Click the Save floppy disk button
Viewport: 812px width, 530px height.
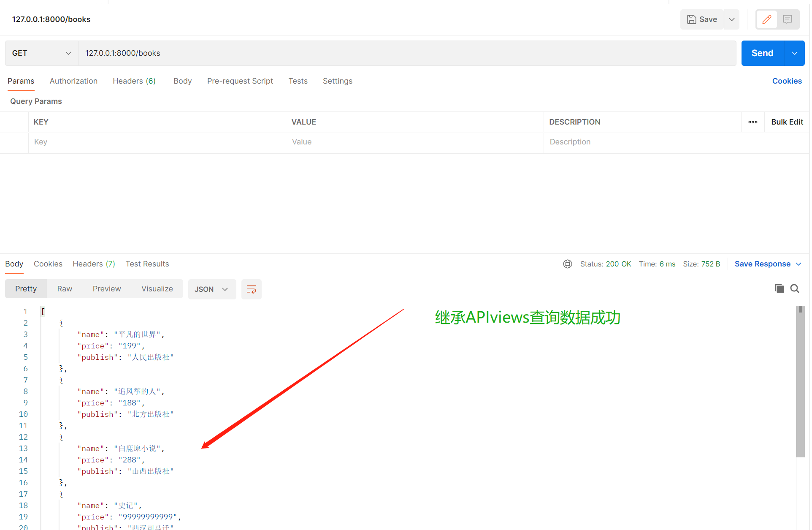702,19
